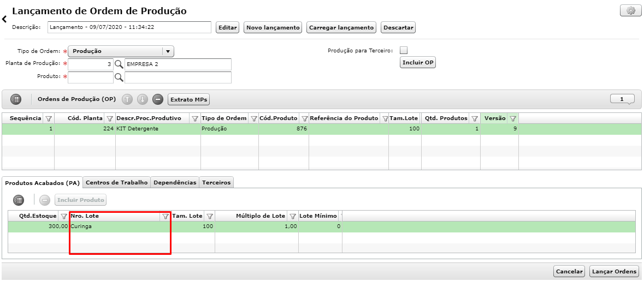Image resolution: width=644 pixels, height=281 pixels.
Task: Move selected OP down with arrow icon
Action: (x=143, y=99)
